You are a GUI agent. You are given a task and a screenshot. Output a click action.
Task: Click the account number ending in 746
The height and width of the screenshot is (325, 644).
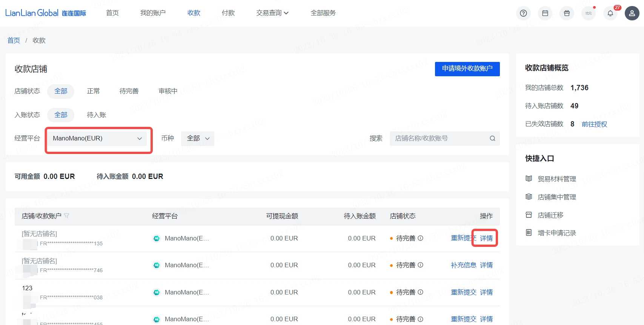click(71, 270)
